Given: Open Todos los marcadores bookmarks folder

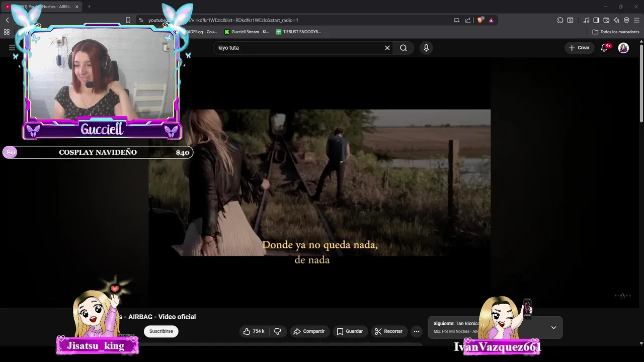Looking at the screenshot, I should [616, 32].
